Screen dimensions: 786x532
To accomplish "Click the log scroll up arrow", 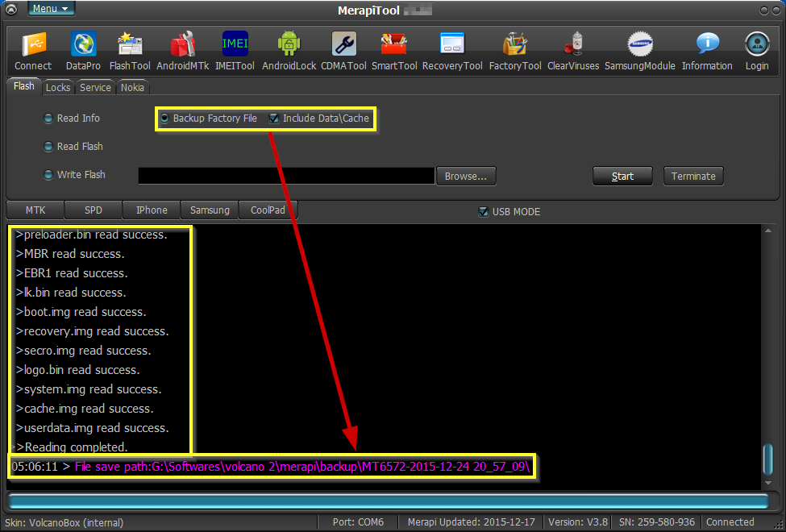I will coord(768,231).
